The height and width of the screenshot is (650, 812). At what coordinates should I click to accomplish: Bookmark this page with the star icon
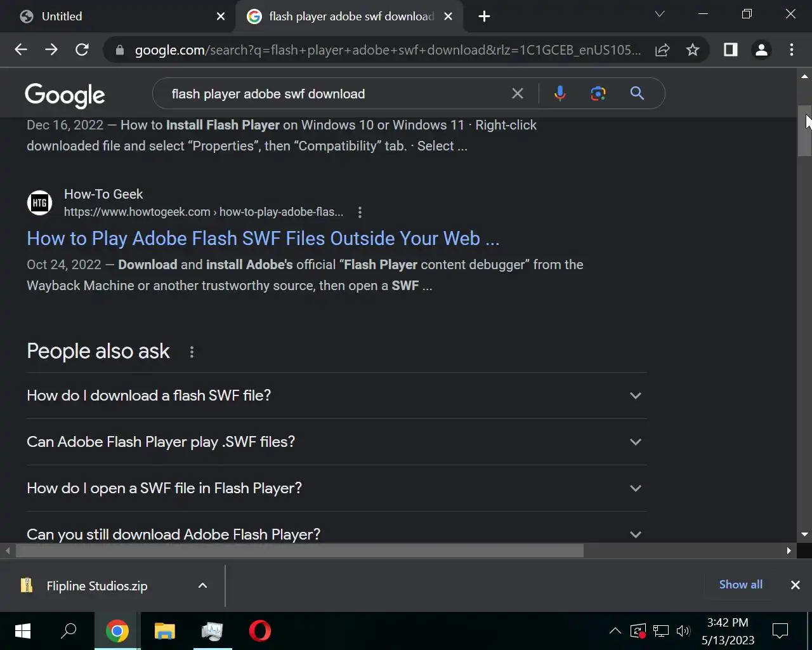click(693, 50)
